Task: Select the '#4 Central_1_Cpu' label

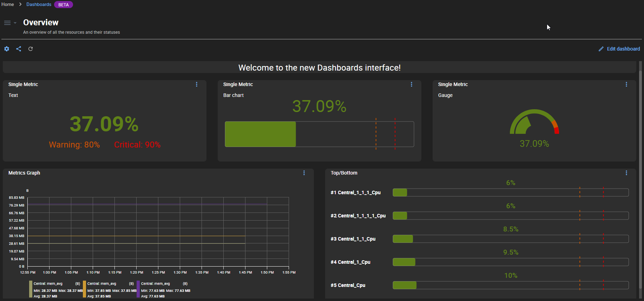Action: click(x=350, y=262)
